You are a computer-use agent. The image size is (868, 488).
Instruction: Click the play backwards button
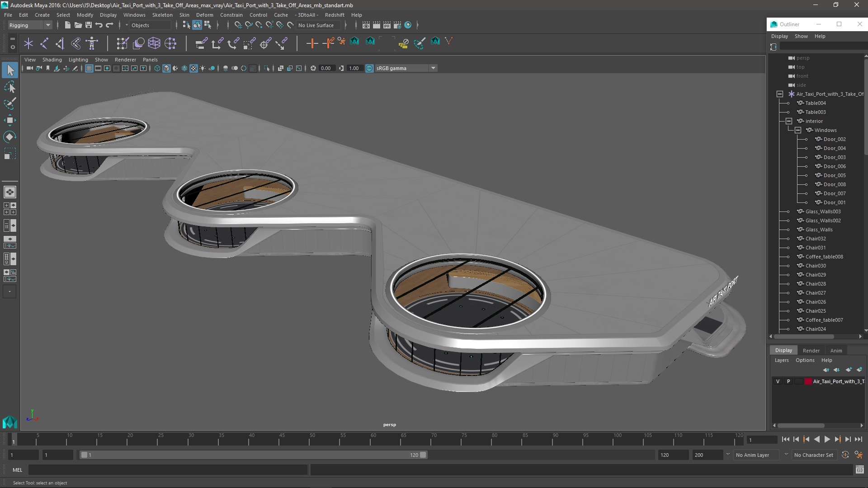pos(816,439)
